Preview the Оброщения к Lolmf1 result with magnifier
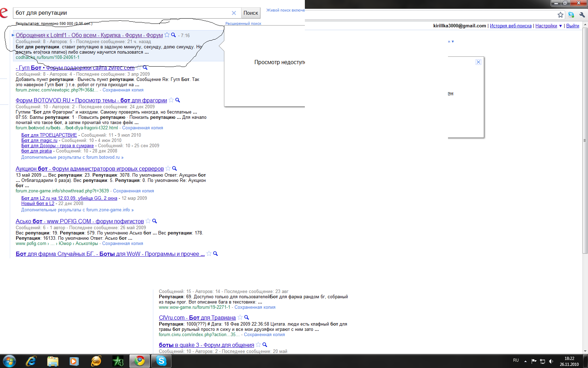Viewport: 588px width, 368px height. tap(173, 35)
